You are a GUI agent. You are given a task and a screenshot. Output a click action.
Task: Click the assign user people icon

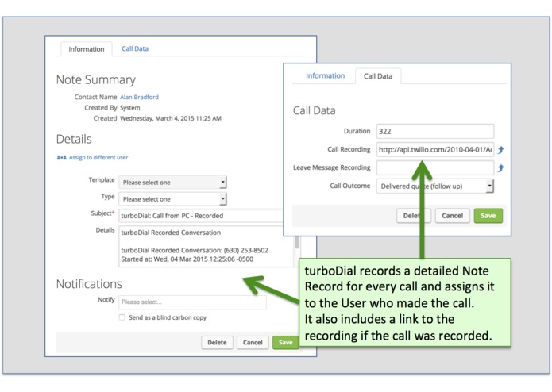point(62,157)
